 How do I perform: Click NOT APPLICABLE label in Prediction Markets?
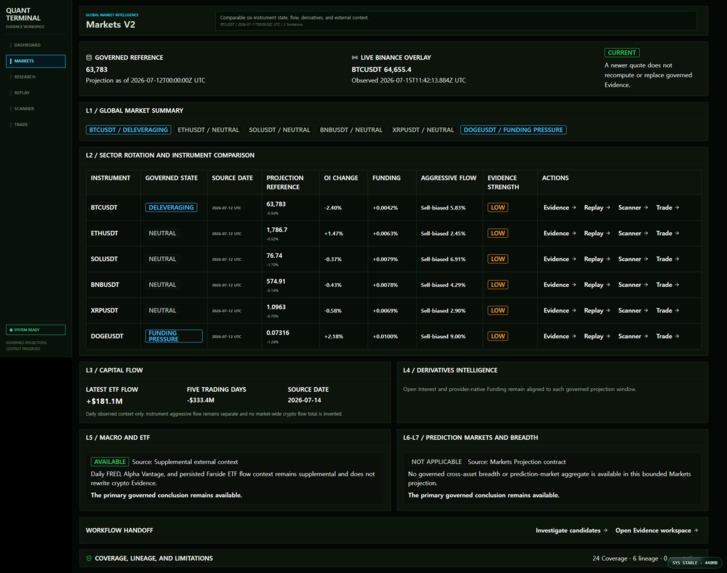436,462
